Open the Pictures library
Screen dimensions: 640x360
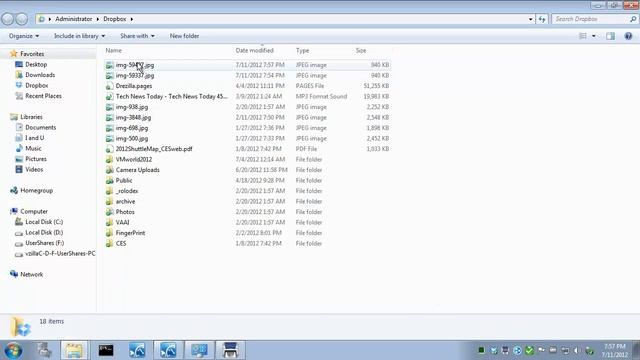36,159
